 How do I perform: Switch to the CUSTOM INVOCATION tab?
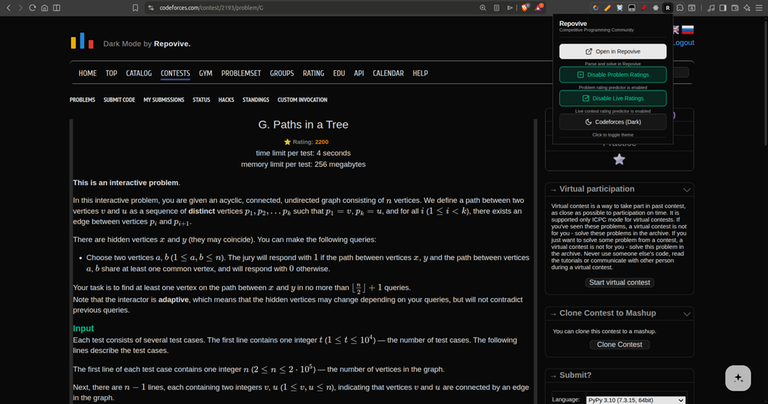pos(302,100)
